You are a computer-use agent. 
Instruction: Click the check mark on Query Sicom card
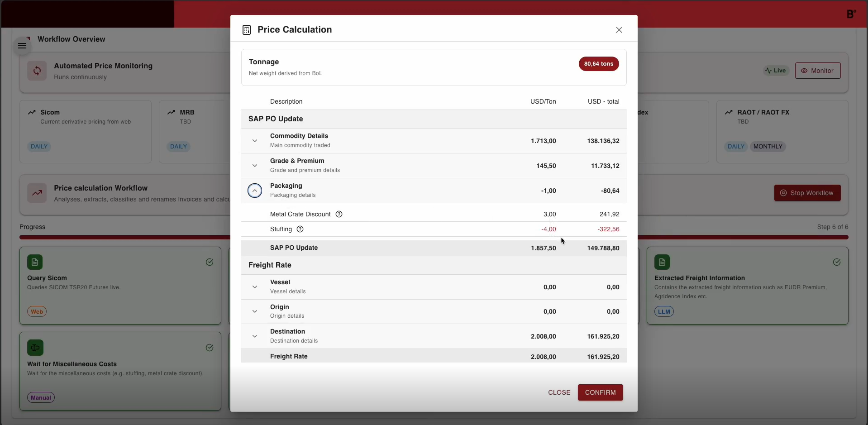click(x=210, y=262)
